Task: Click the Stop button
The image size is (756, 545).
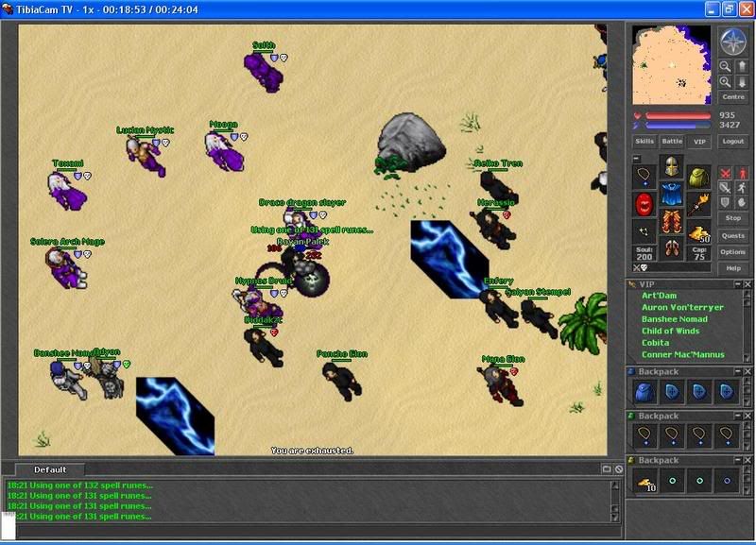Action: click(733, 218)
